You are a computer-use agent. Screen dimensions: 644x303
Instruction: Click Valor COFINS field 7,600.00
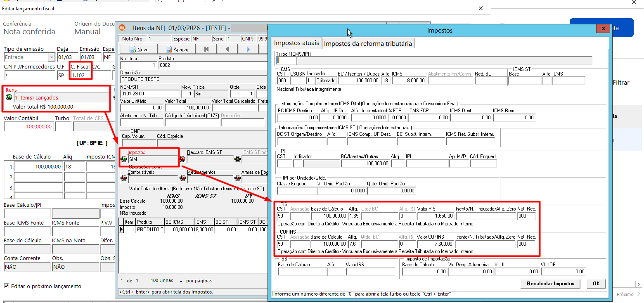(x=435, y=244)
